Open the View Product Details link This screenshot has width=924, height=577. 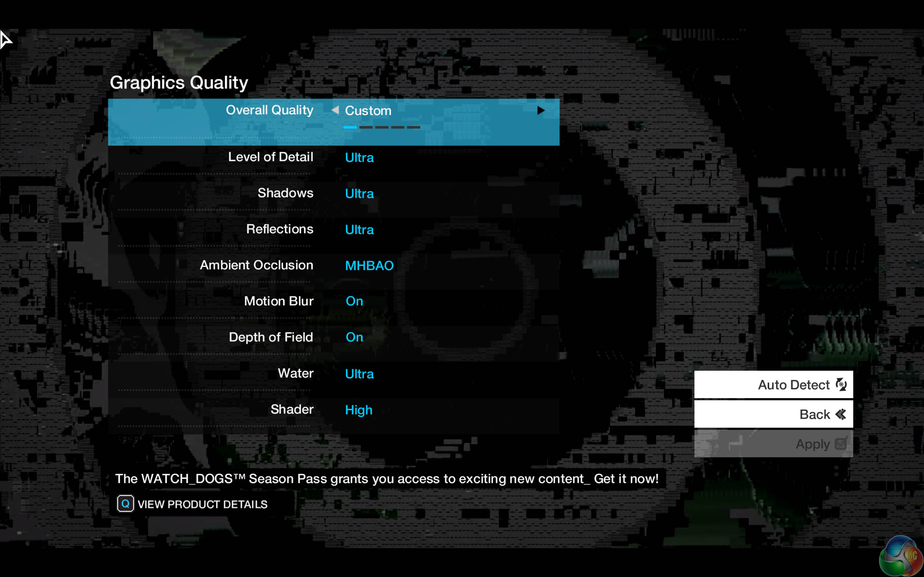202,505
